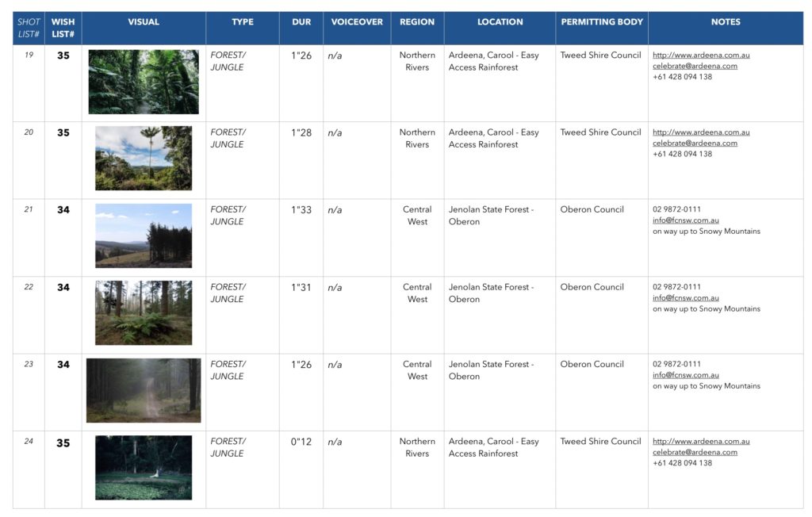Click celebrate@ardeena.com email in shot 19 row
This screenshot has height=517, width=812.
point(695,66)
